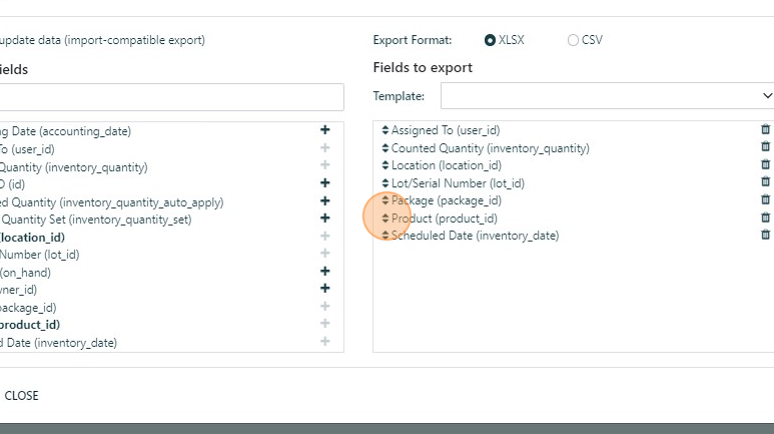Add the ID (id) field via plus
The image size is (774, 434).
click(x=324, y=183)
